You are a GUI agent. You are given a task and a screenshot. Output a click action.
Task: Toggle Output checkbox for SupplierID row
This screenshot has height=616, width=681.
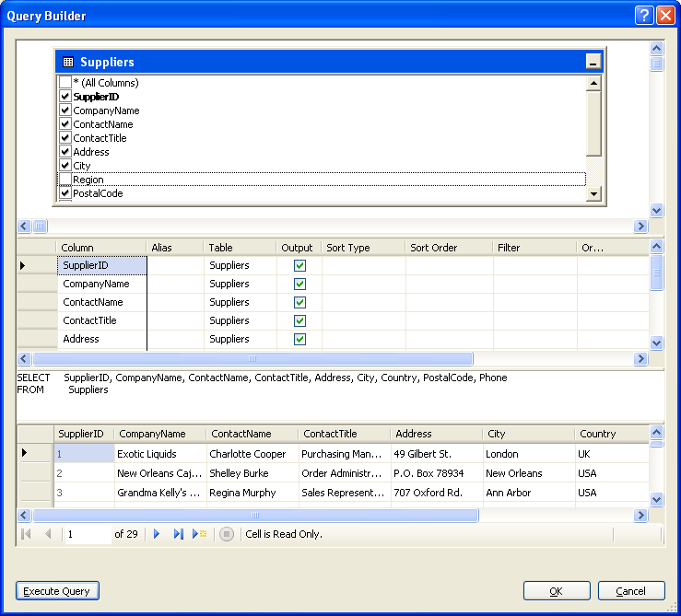coord(299,266)
